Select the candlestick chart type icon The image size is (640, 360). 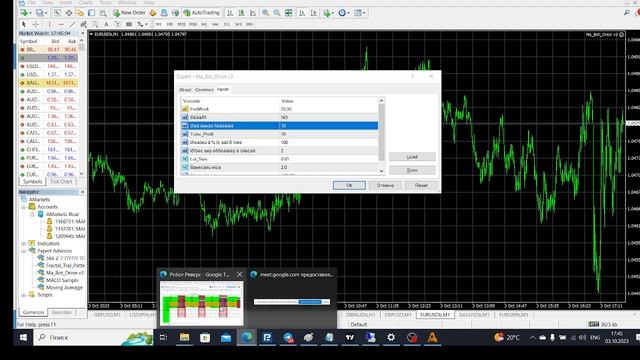pyautogui.click(x=242, y=13)
